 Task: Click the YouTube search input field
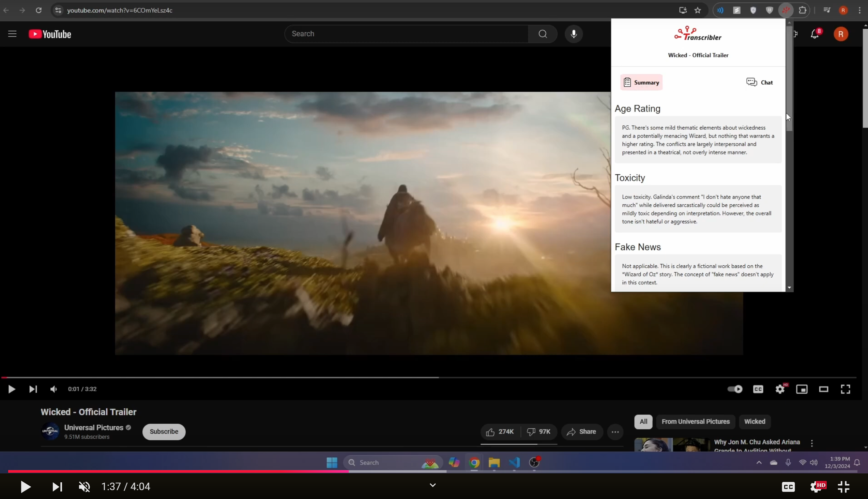(x=406, y=34)
